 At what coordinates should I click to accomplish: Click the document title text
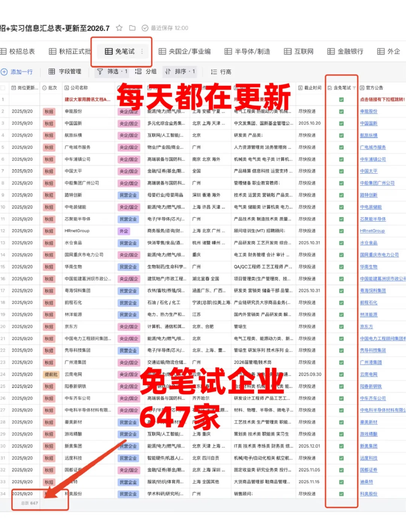tap(55, 28)
